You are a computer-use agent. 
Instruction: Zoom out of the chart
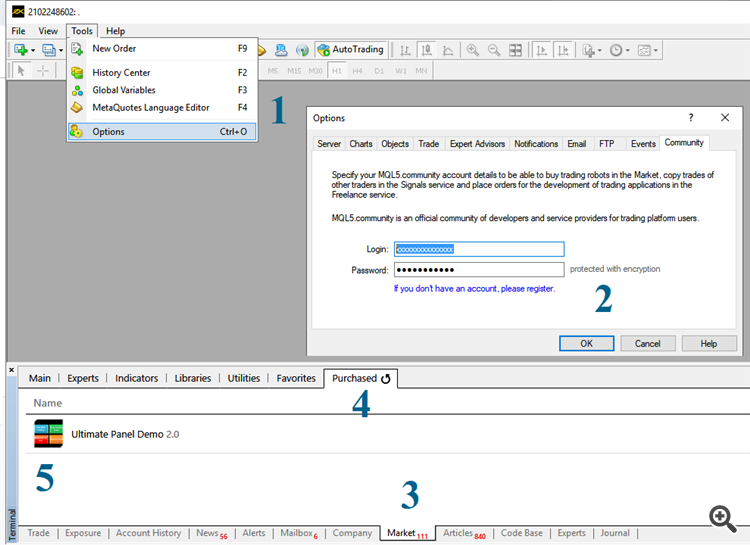(494, 50)
